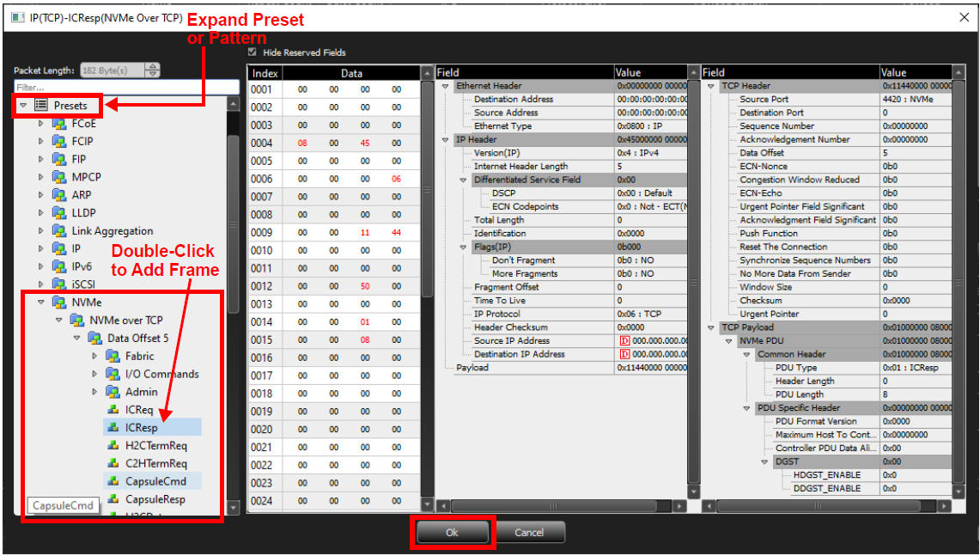Viewport: 980px width, 556px height.
Task: Click the Link Aggregation folder icon
Action: coord(59,231)
